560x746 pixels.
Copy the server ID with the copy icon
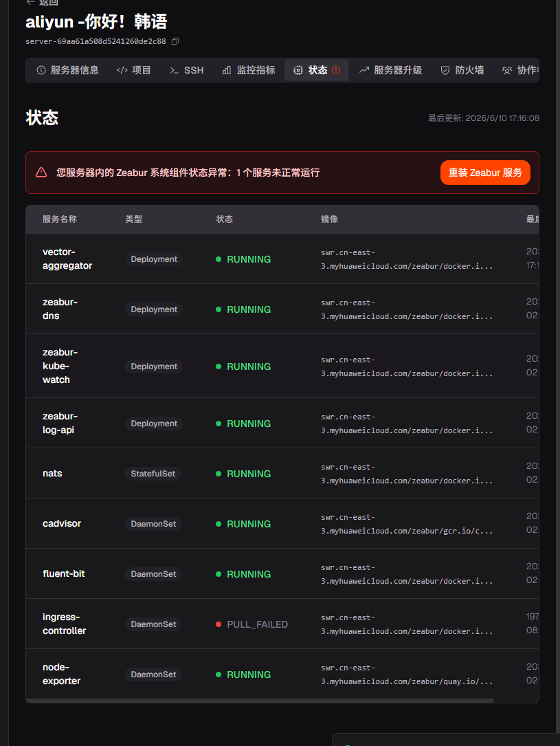[175, 41]
